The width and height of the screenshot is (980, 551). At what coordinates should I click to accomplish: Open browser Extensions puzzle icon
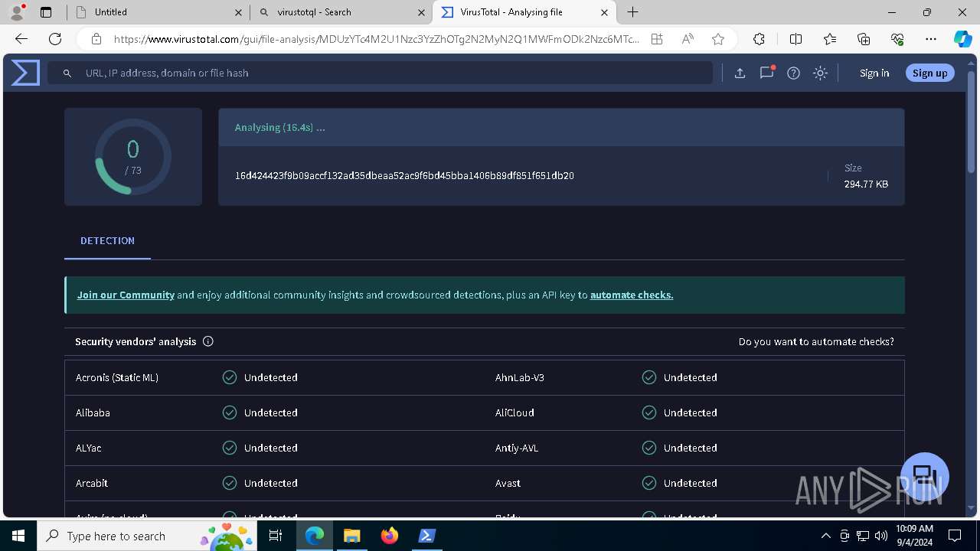pyautogui.click(x=759, y=39)
